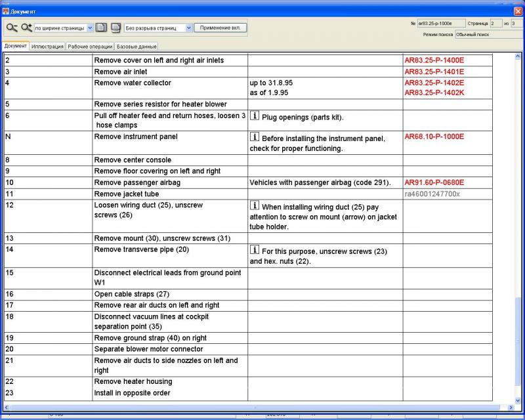Click the horizontal scrollbar thumb

pyautogui.click(x=255, y=408)
